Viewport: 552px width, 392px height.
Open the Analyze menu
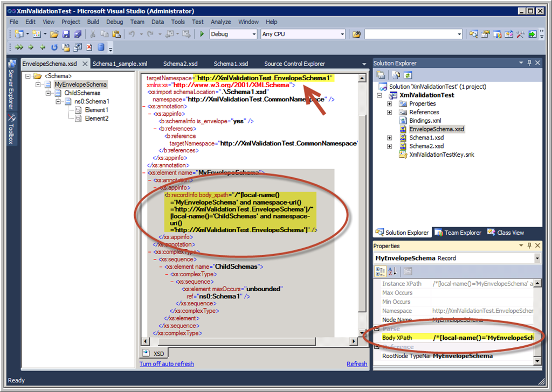tap(220, 22)
